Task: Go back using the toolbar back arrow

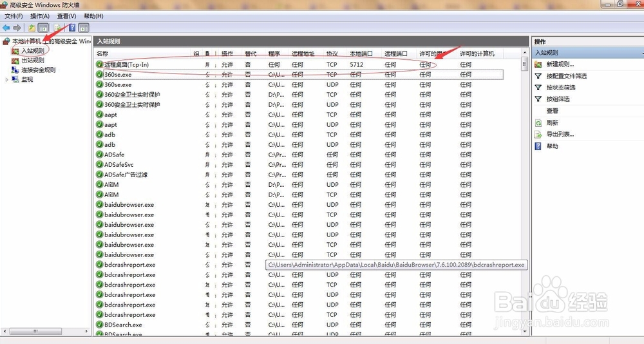Action: pos(6,28)
